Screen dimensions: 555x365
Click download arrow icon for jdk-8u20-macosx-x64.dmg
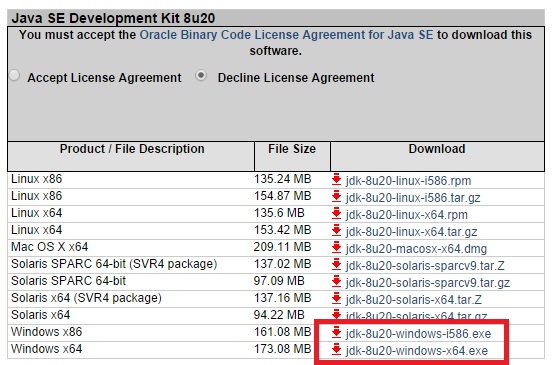[x=336, y=247]
